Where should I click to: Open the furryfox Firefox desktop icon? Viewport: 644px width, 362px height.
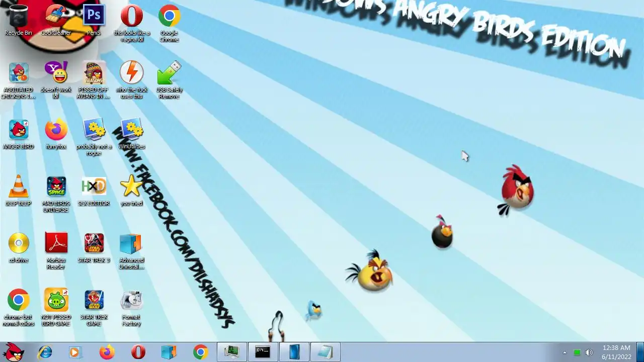pos(56,134)
